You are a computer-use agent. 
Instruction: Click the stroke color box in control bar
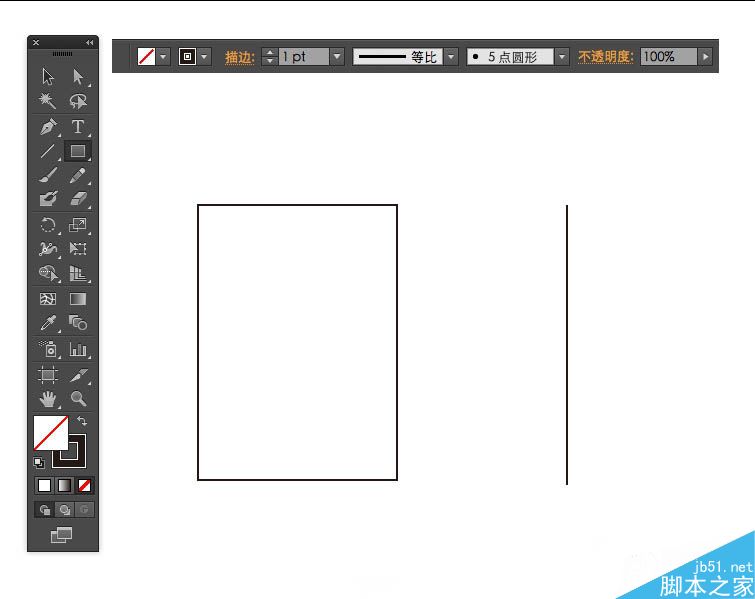pyautogui.click(x=187, y=56)
